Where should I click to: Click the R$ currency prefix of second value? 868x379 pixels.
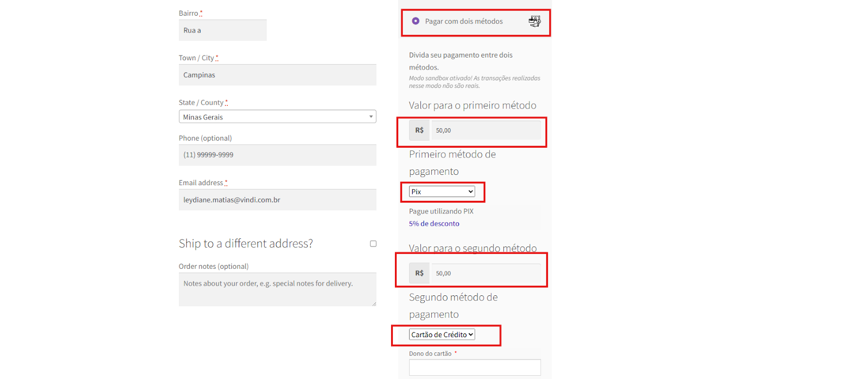(419, 273)
